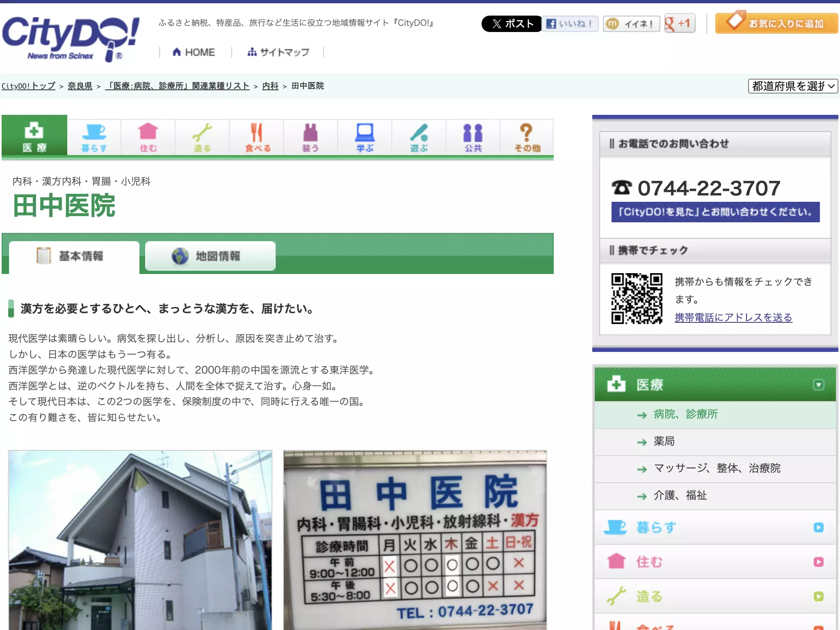
Task: Click the X ポスト share button
Action: pyautogui.click(x=511, y=24)
